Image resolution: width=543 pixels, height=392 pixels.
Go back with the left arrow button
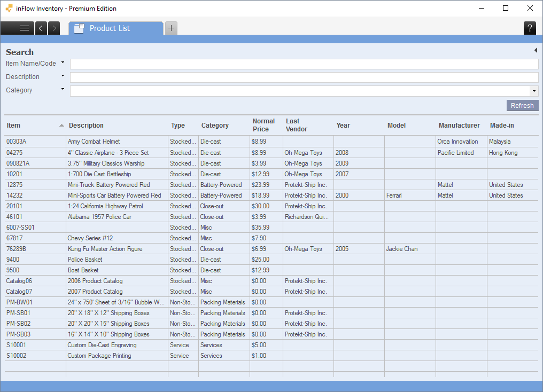(x=41, y=28)
